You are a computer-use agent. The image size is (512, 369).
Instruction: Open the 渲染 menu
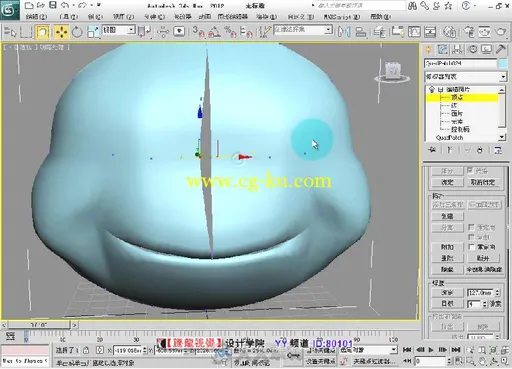266,16
